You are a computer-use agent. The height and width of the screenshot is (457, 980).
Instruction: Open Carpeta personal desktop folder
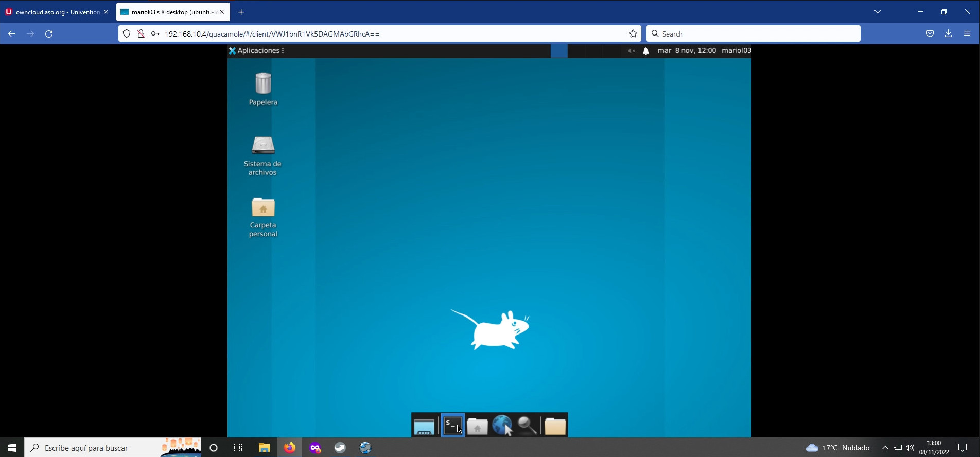pyautogui.click(x=263, y=217)
